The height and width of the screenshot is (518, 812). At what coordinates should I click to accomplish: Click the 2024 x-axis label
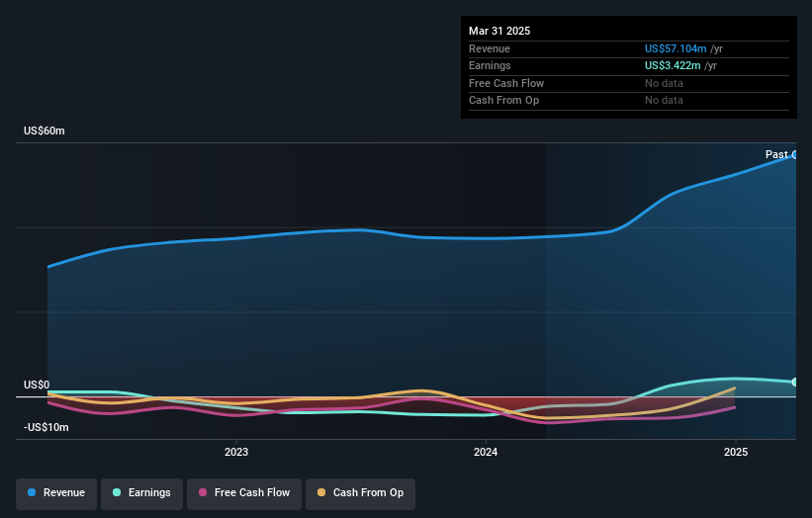click(486, 453)
